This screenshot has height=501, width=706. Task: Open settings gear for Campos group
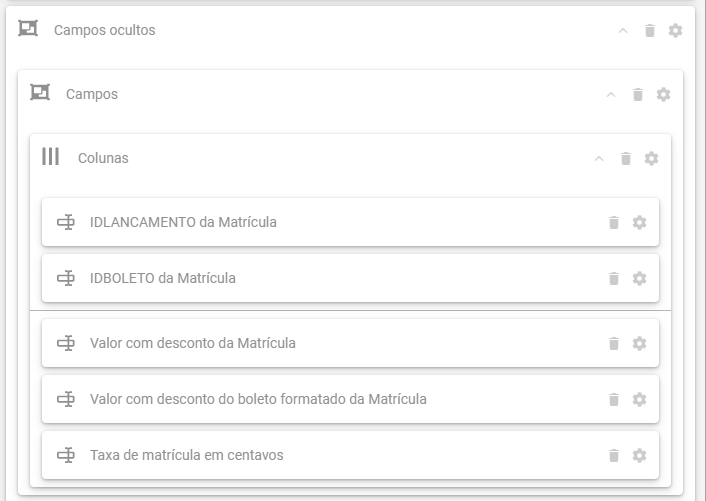pos(663,95)
